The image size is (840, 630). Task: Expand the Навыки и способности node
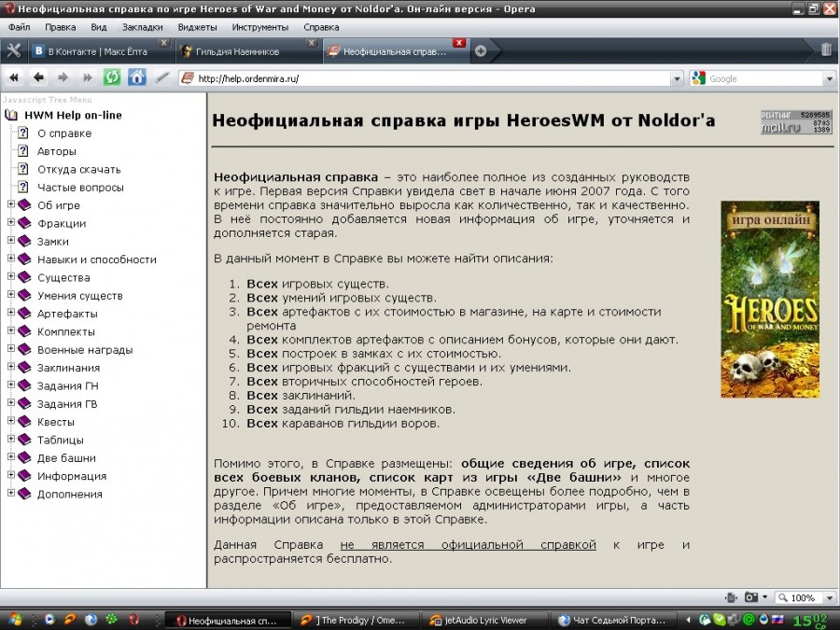pyautogui.click(x=10, y=259)
